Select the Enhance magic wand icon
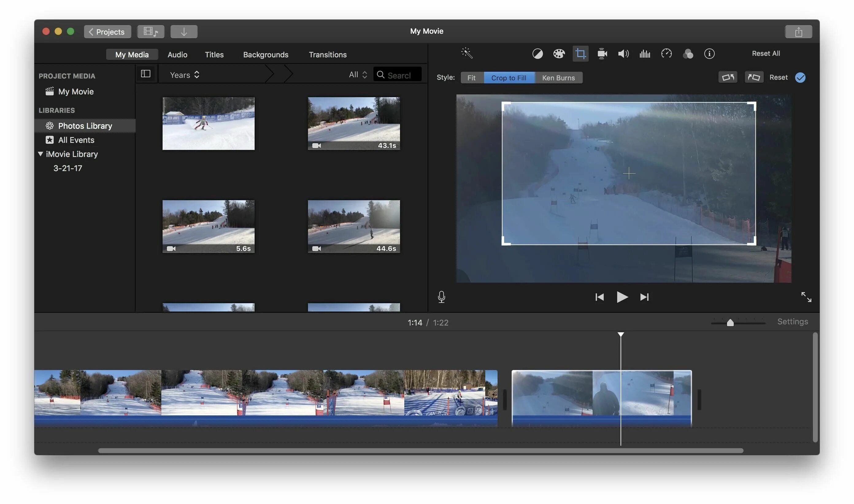This screenshot has width=854, height=504. (467, 53)
